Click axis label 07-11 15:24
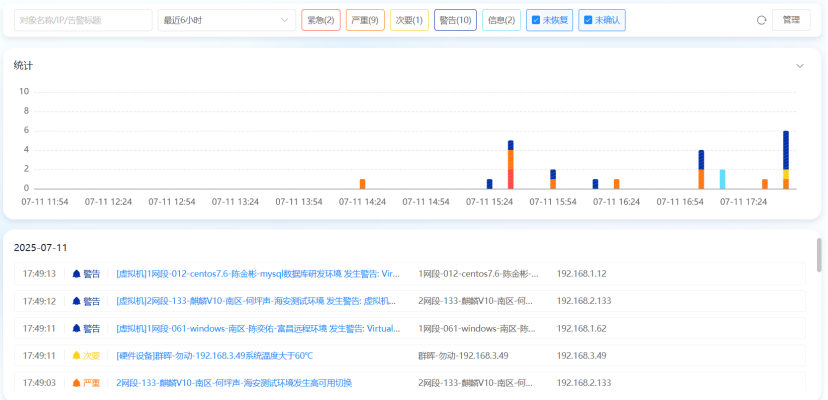Image resolution: width=828 pixels, height=400 pixels. click(489, 201)
